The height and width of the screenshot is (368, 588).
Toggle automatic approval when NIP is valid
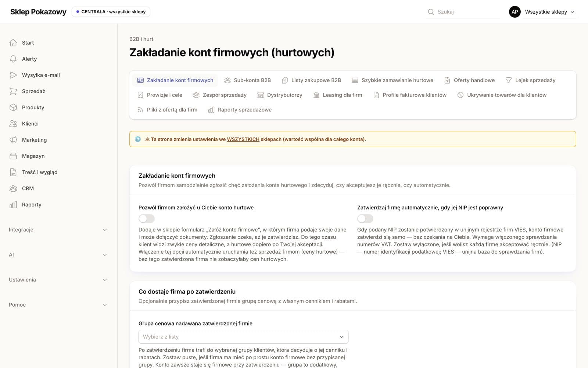(365, 219)
